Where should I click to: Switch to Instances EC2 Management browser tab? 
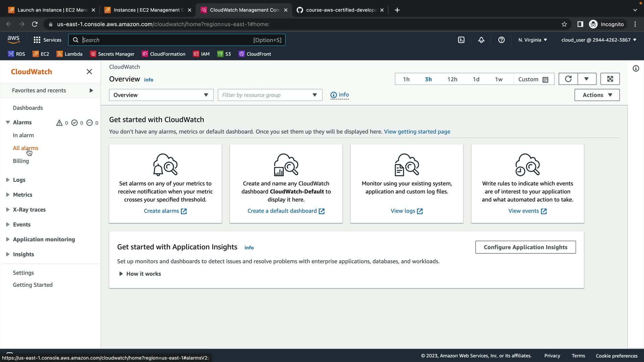pos(148,10)
